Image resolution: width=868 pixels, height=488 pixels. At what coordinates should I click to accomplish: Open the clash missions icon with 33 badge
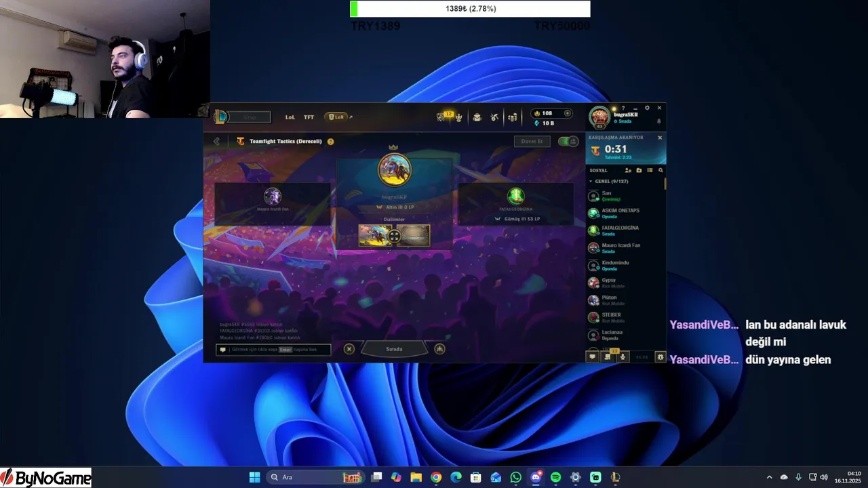608,357
